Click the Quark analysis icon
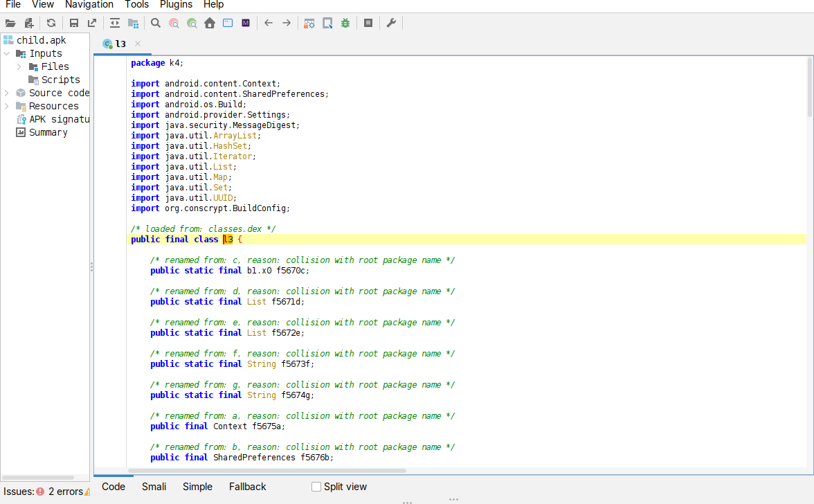The width and height of the screenshot is (814, 504). pyautogui.click(x=327, y=23)
